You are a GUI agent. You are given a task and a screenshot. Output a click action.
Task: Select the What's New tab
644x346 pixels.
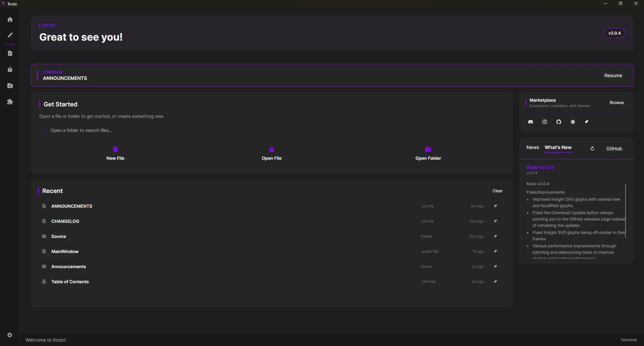pyautogui.click(x=558, y=147)
